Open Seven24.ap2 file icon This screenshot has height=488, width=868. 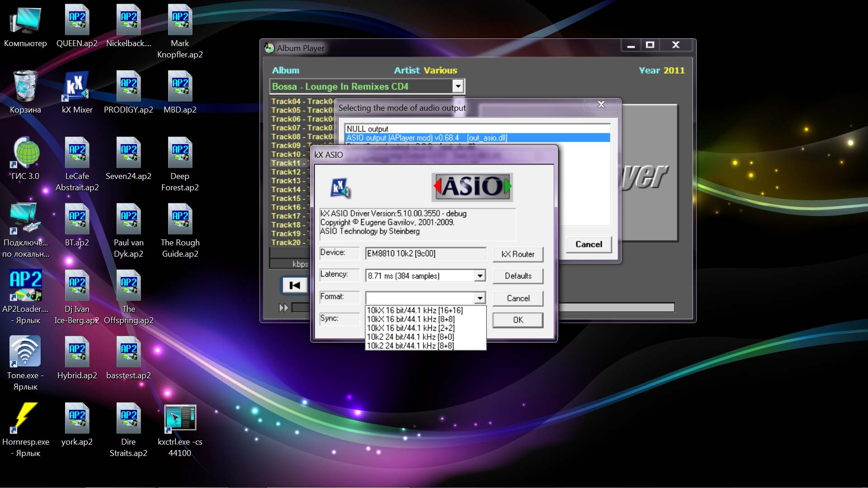[x=128, y=152]
